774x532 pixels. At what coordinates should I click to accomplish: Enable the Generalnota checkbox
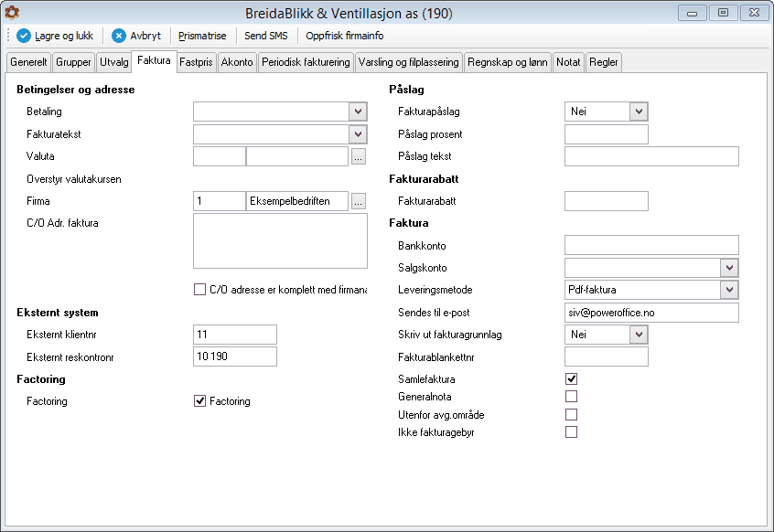pyautogui.click(x=571, y=397)
